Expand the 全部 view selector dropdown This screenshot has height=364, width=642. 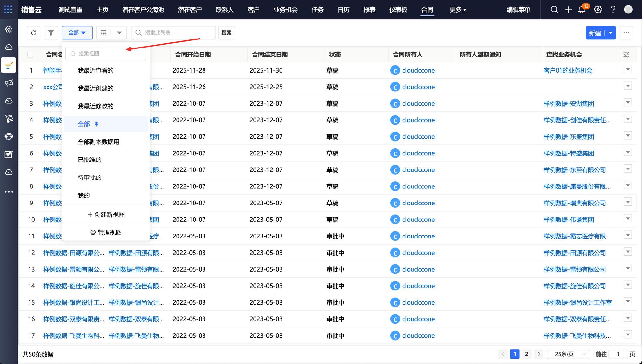(77, 33)
